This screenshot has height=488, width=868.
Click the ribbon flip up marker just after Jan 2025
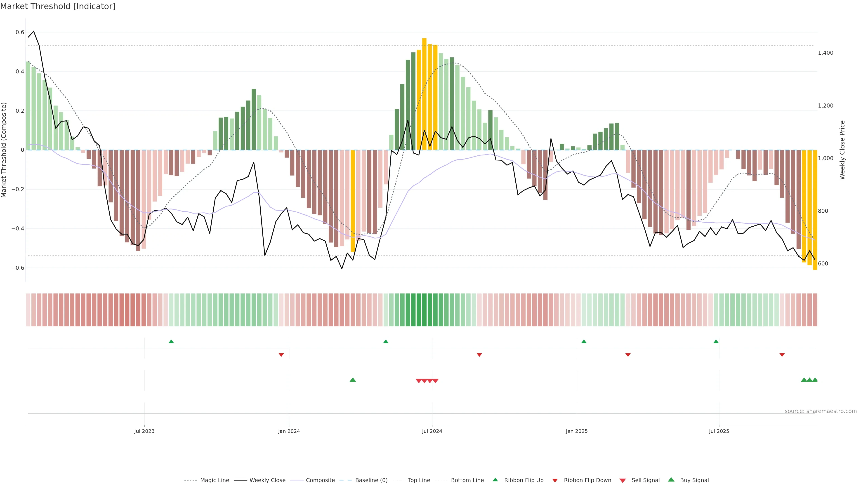click(x=584, y=342)
